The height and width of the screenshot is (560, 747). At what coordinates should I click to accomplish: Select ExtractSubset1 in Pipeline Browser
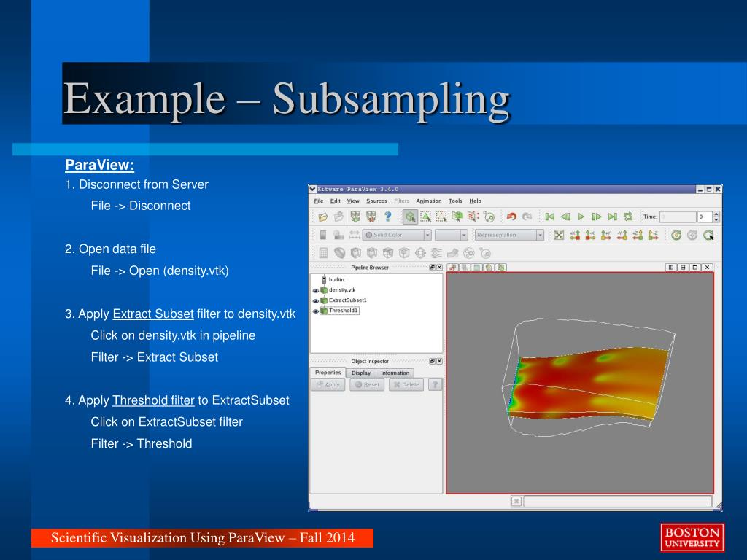pos(347,300)
